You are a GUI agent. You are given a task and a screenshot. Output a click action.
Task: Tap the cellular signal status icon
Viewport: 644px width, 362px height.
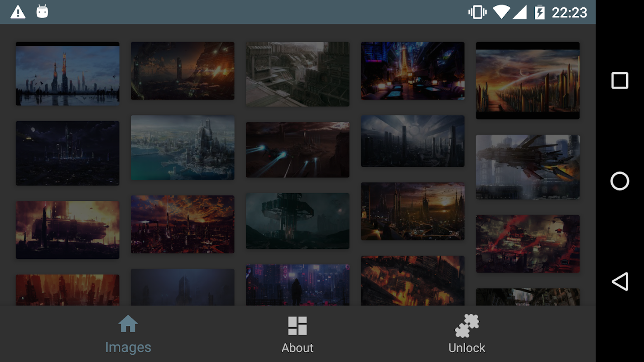coord(519,12)
